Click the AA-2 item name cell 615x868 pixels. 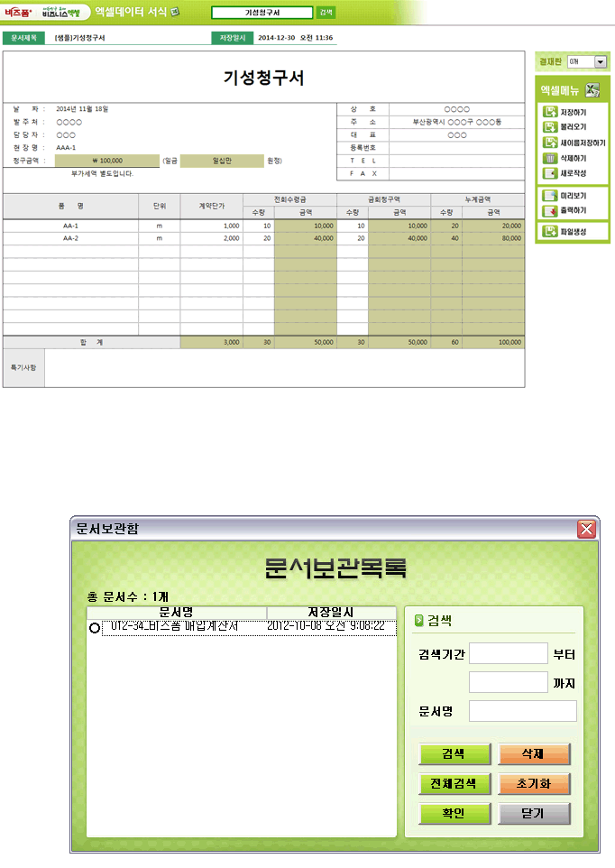71,238
